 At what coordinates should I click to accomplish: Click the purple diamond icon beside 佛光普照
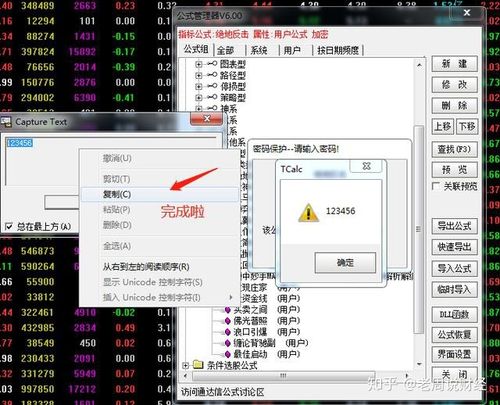[228, 321]
